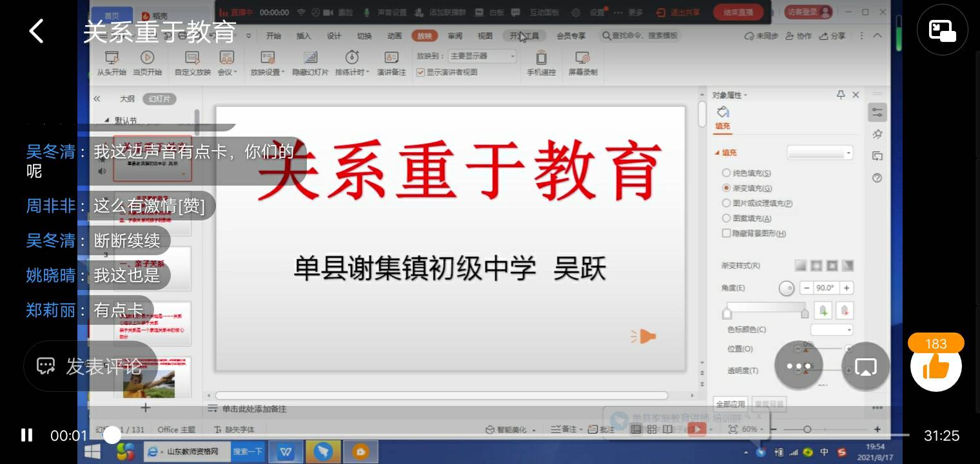Open 放映设置 slideshow settings dropdown
The width and height of the screenshot is (980, 464).
(x=268, y=63)
